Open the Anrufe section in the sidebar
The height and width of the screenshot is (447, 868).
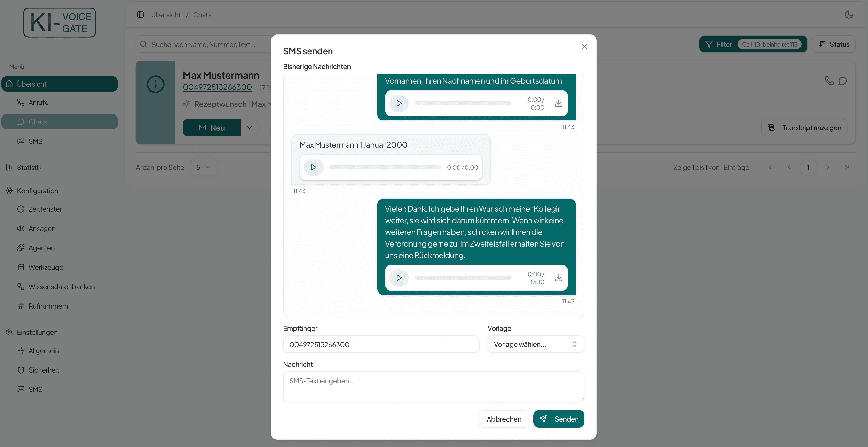point(38,102)
